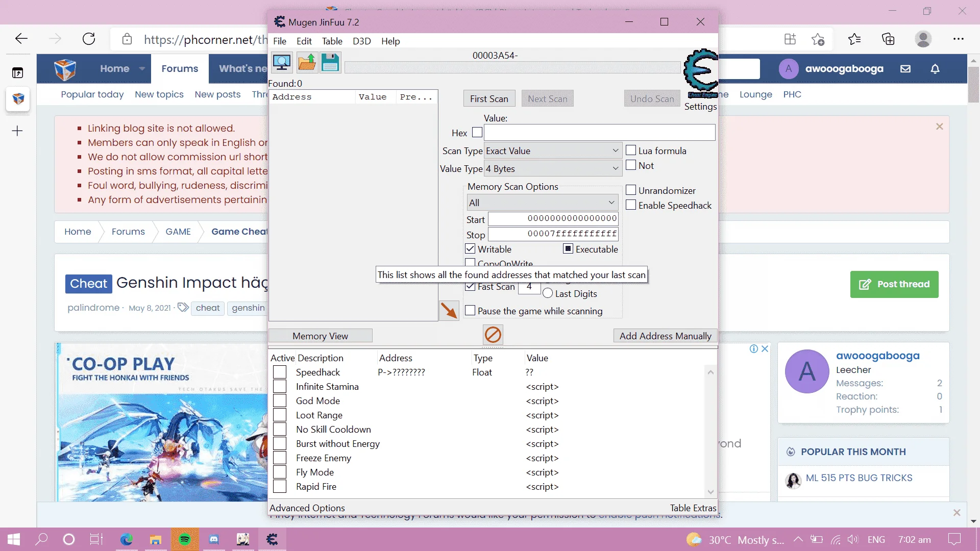The image size is (980, 551).
Task: Open the File menu
Action: [x=280, y=41]
